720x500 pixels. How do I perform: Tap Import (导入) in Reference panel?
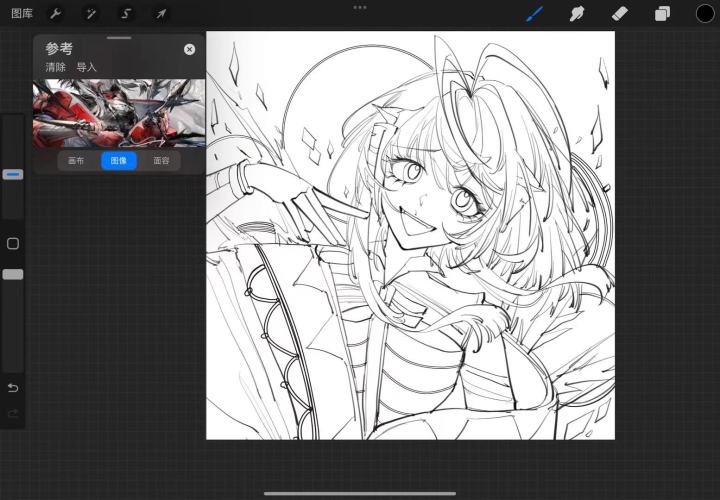coord(86,67)
